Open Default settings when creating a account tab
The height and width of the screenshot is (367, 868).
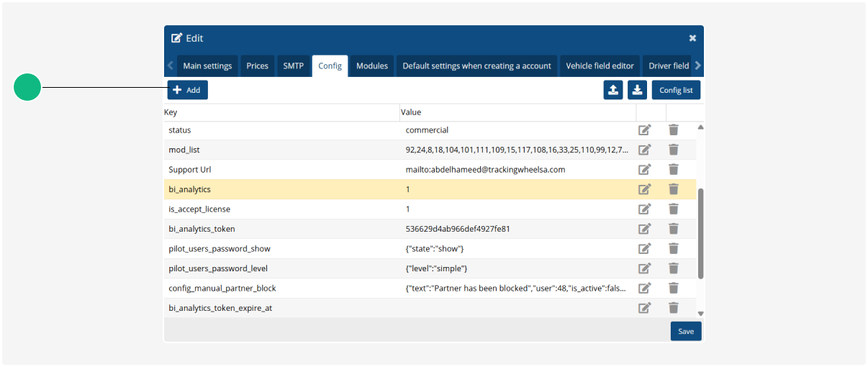click(x=476, y=65)
